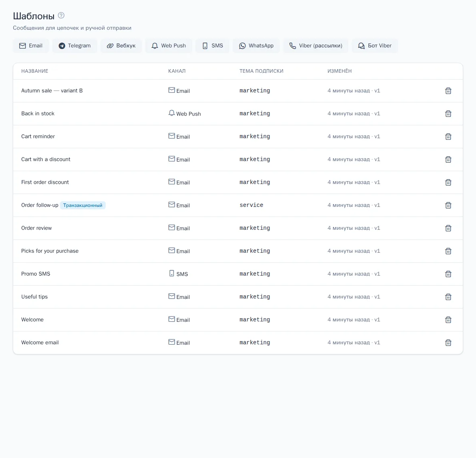Screen dimensions: 476x458
Task: Click the service subscription topic
Action: click(x=251, y=205)
